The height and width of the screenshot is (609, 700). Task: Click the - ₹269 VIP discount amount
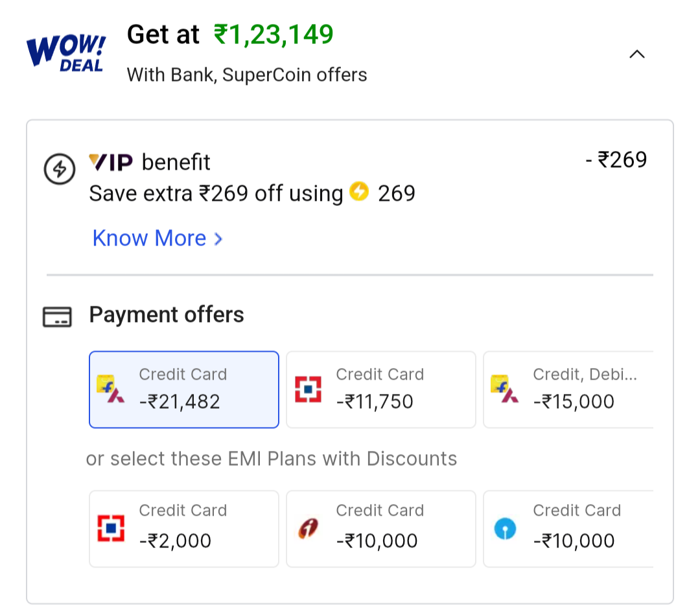click(616, 159)
